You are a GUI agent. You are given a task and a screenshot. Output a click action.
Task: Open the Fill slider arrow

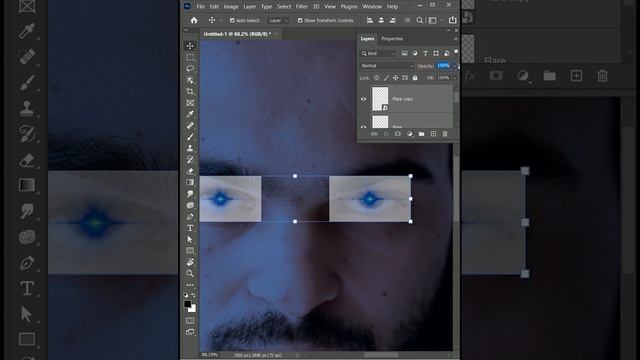point(455,78)
